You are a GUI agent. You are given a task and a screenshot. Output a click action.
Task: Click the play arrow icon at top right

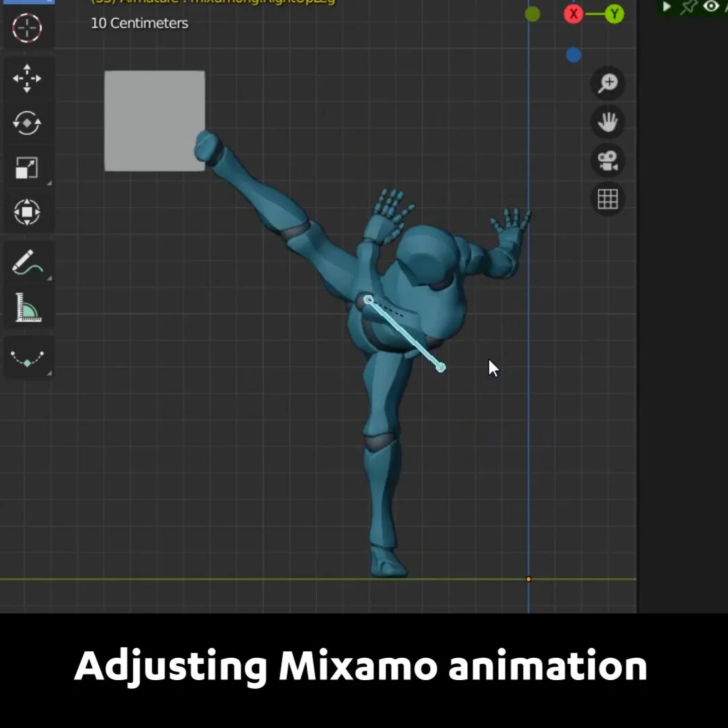667,7
